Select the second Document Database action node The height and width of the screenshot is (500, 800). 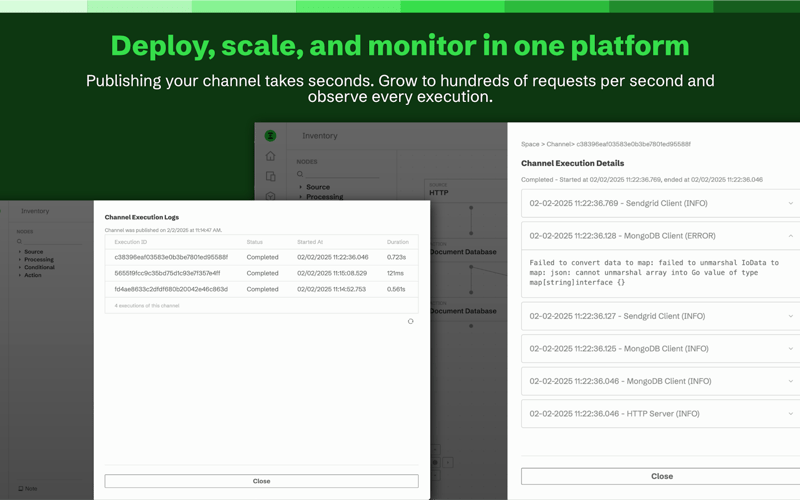[x=468, y=308]
